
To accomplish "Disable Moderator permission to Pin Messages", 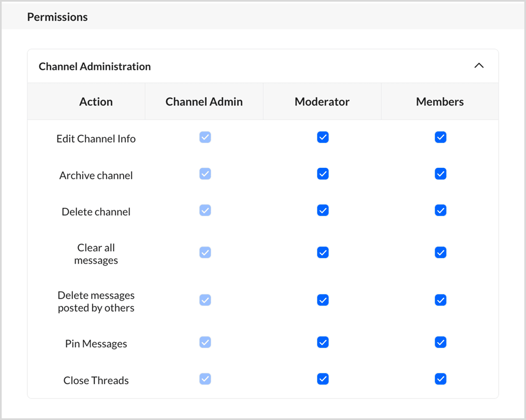I will click(323, 342).
